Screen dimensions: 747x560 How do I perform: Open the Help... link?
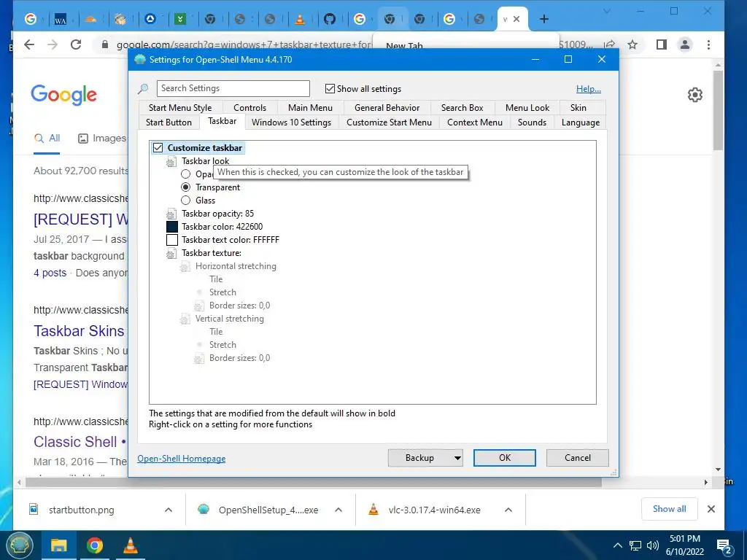(x=589, y=89)
